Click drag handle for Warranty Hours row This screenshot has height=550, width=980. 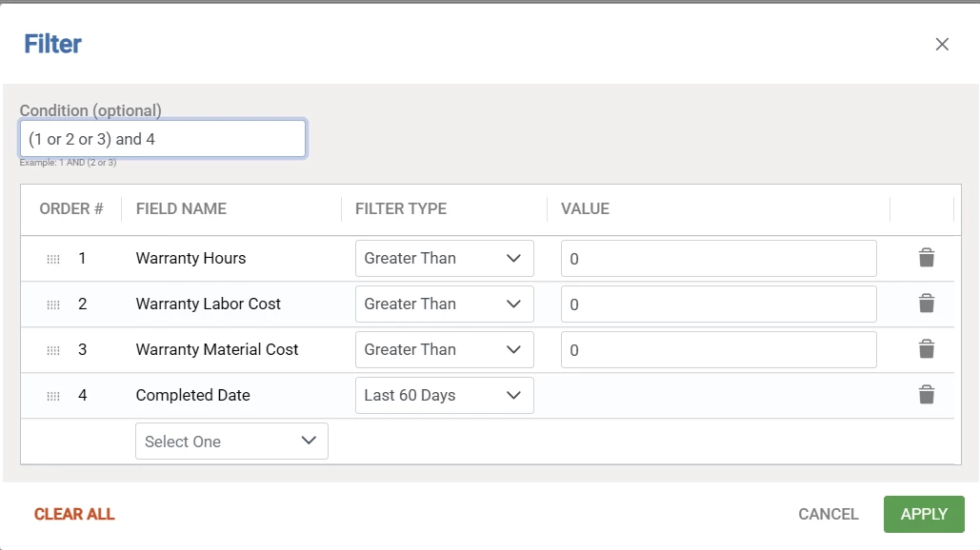[53, 259]
